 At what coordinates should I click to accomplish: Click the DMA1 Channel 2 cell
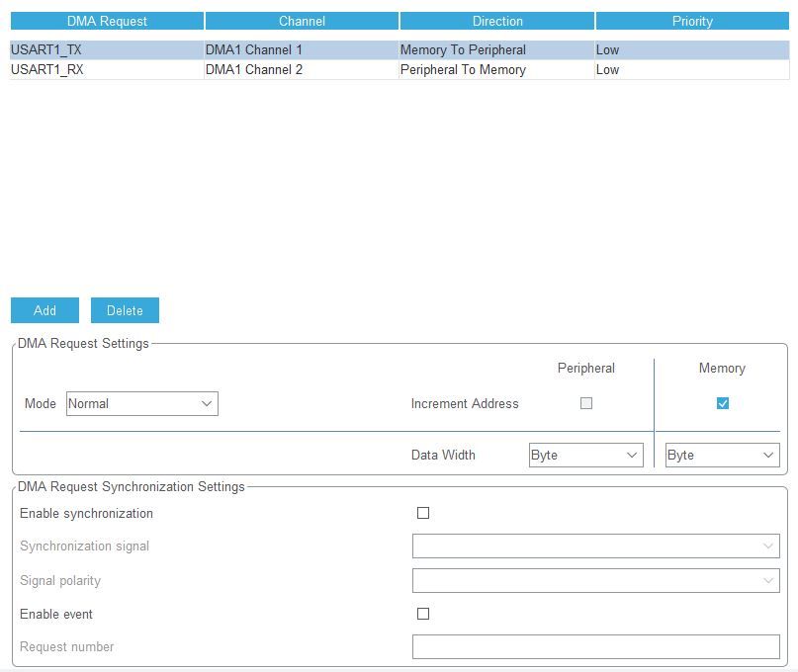point(254,70)
